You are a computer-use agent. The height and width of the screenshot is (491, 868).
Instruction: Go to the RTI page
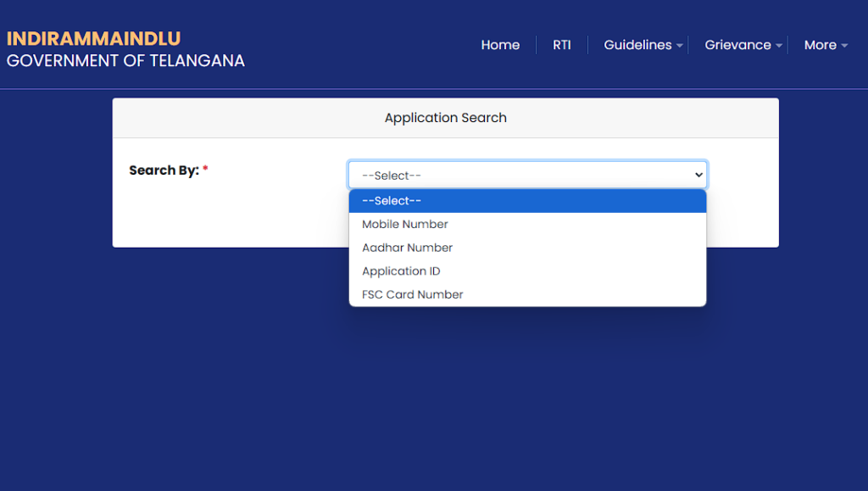click(561, 45)
